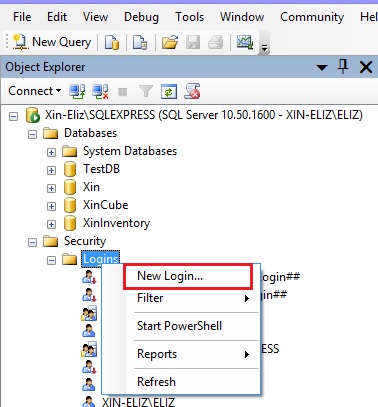This screenshot has height=407, width=378.
Task: Open the Community menu
Action: click(x=312, y=17)
